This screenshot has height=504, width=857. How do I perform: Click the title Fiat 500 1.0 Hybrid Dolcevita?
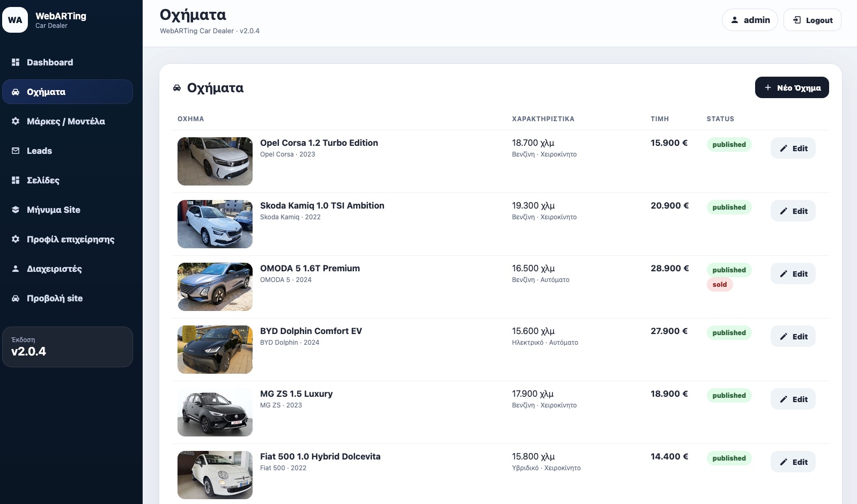[320, 456]
